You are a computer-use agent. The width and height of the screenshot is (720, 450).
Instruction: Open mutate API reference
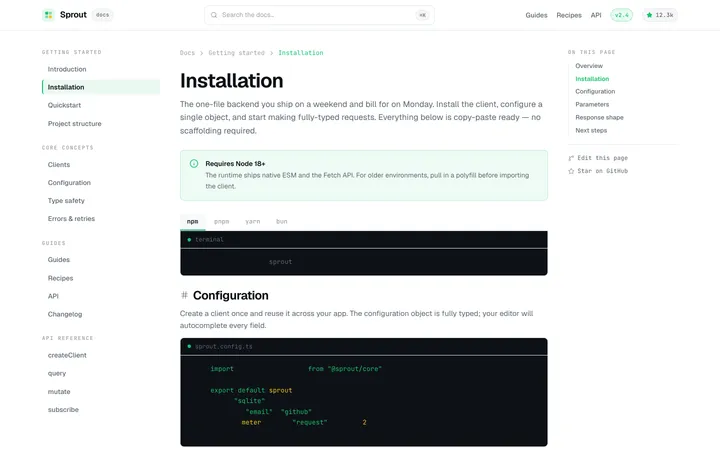pos(101,392)
